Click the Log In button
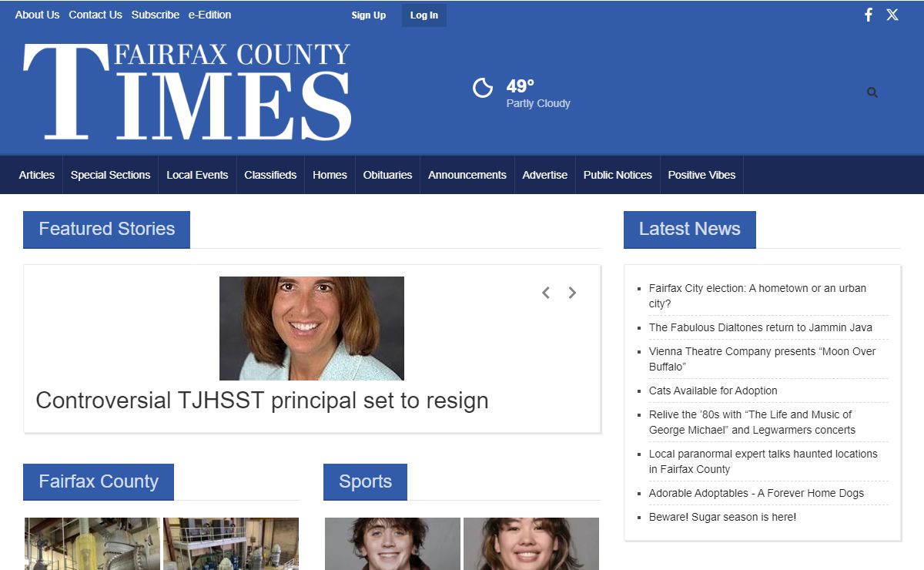Viewport: 924px width, 570px height. coord(424,15)
